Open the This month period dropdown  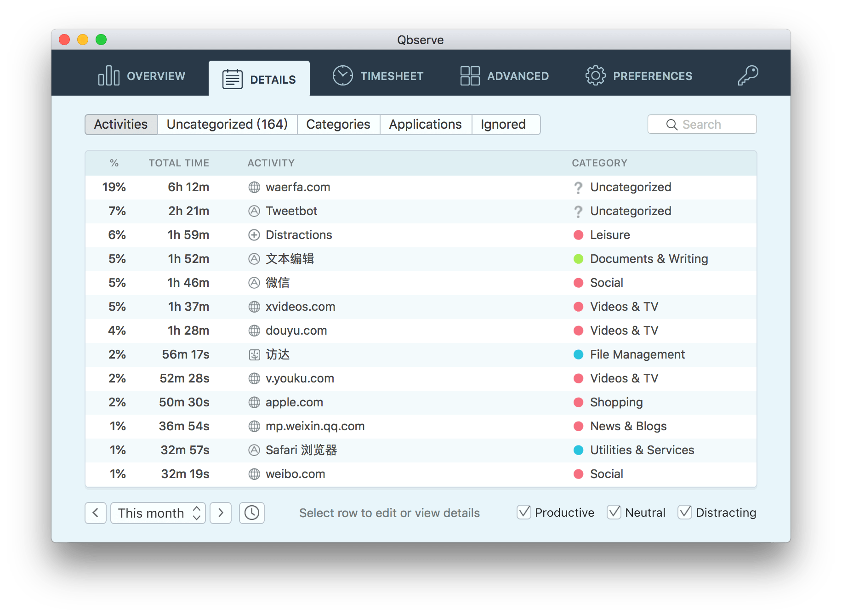pos(158,513)
